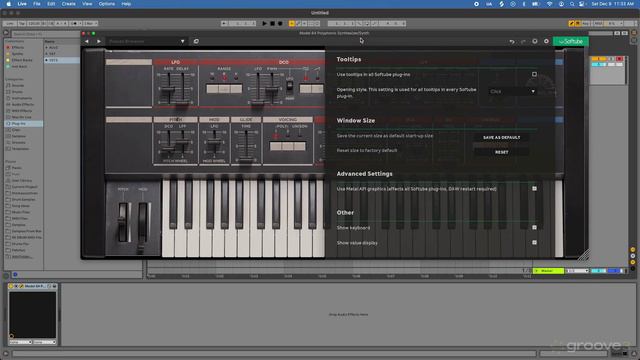Select Audio Effects category in Ableton browser
This screenshot has width=640, height=360.
[x=23, y=104]
